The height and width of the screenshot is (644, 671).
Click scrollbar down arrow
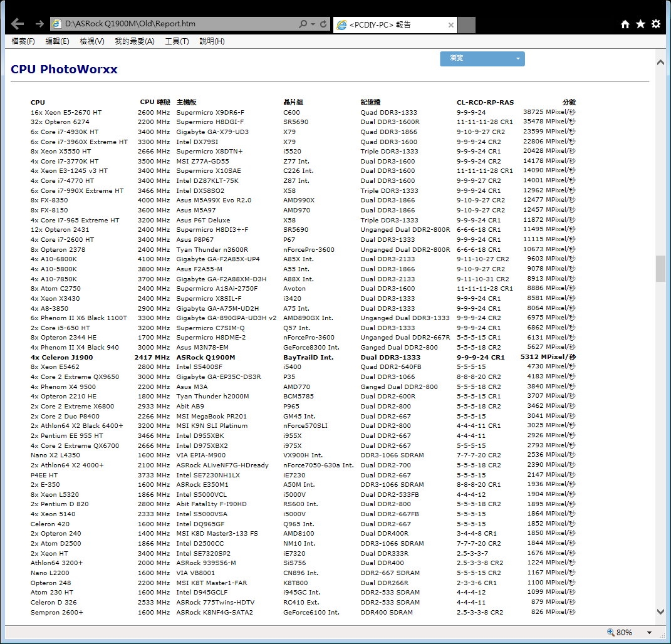(x=660, y=611)
